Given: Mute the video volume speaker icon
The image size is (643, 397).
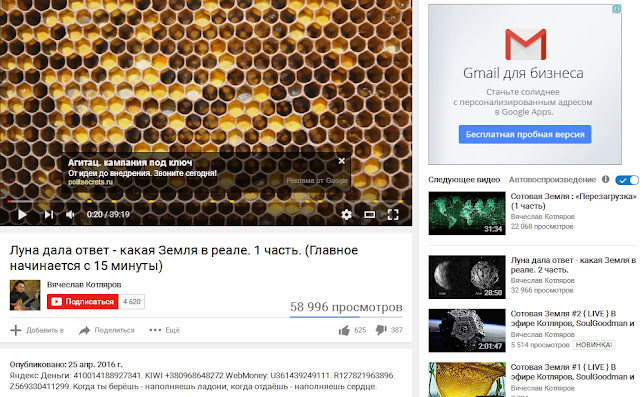Looking at the screenshot, I should (x=70, y=214).
